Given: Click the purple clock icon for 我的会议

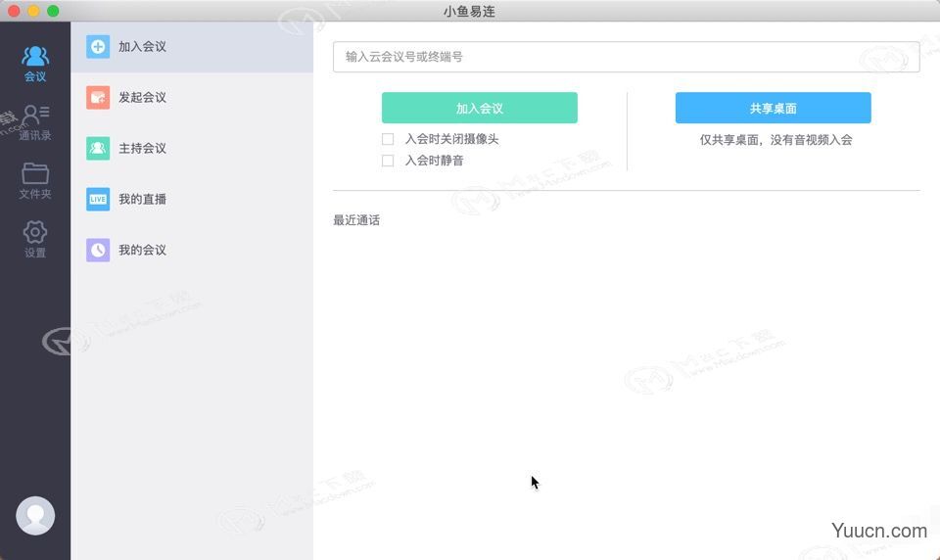Looking at the screenshot, I should pyautogui.click(x=98, y=250).
